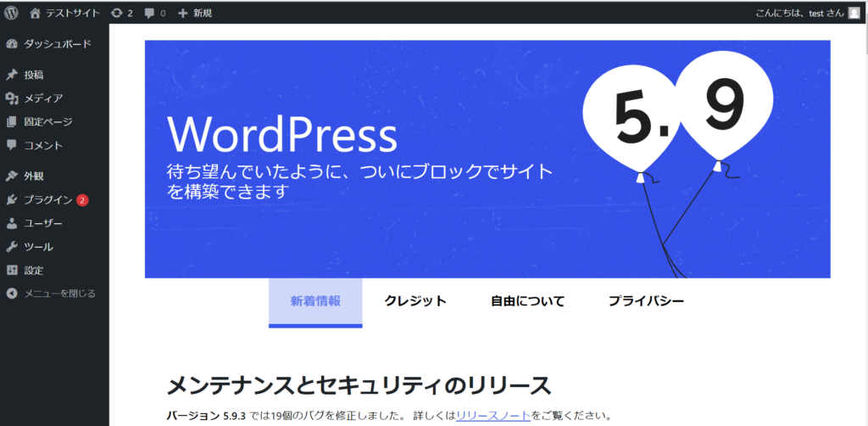Click the ダッシュボード gauge icon
Screen dimensions: 868x426
[x=12, y=44]
